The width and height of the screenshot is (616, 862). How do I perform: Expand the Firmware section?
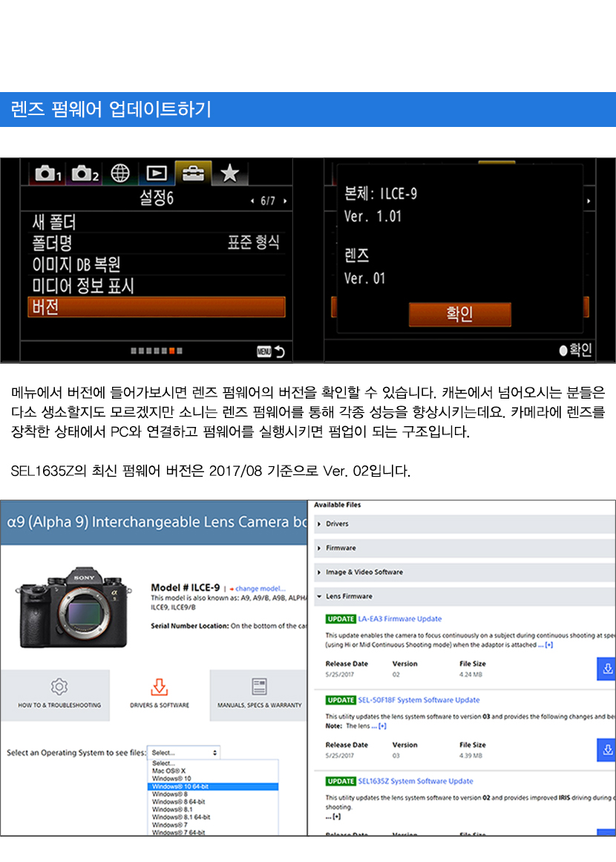465,548
